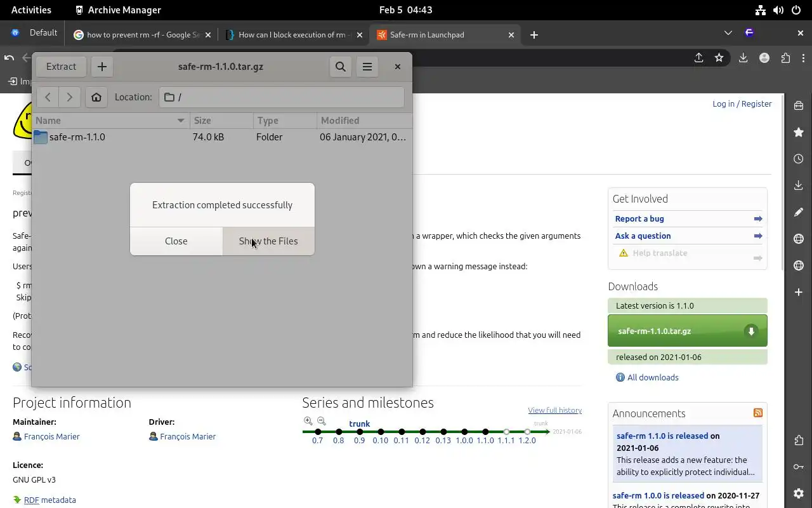Open sidebar settings gear
Image resolution: width=812 pixels, height=508 pixels.
click(x=799, y=493)
